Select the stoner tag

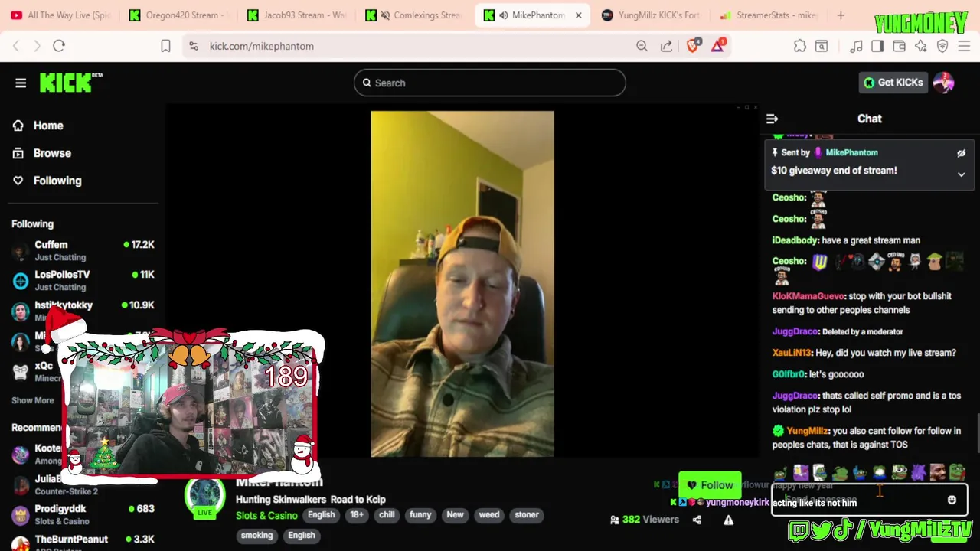point(527,515)
